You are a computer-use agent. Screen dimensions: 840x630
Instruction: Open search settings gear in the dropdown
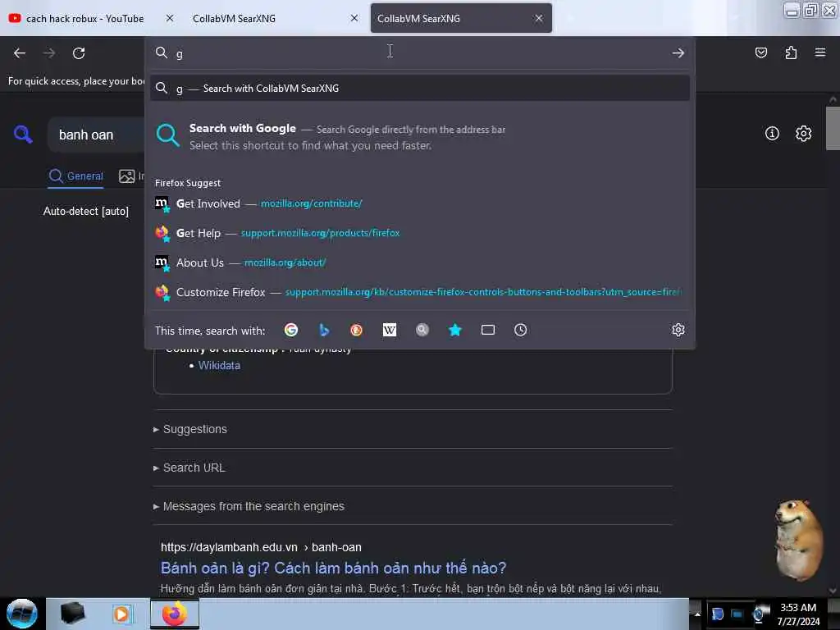point(678,330)
